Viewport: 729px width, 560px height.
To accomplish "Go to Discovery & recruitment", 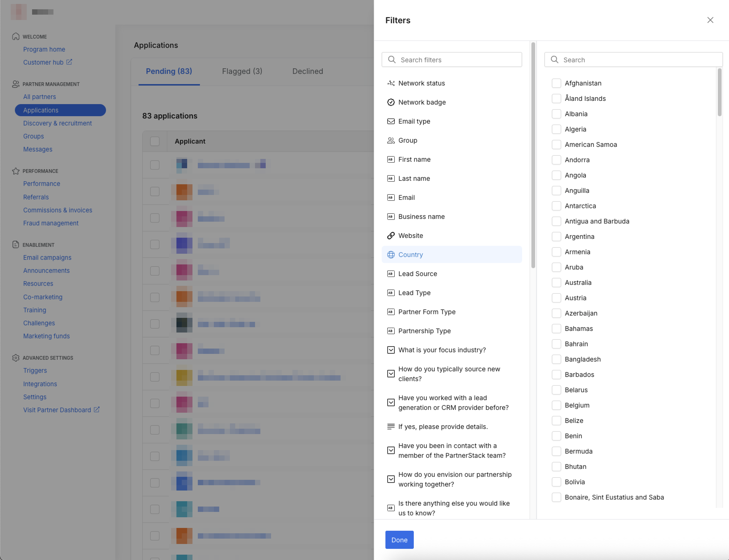I will [x=57, y=123].
